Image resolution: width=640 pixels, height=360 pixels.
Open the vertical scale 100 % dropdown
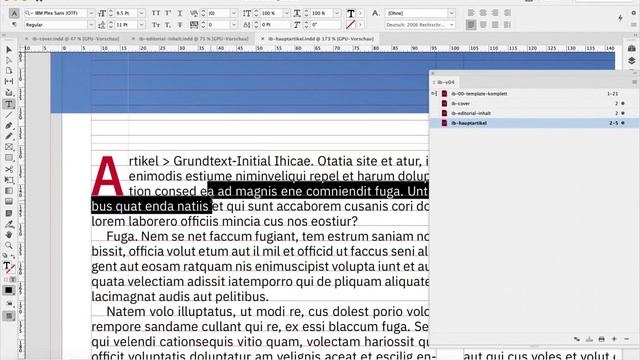point(286,13)
